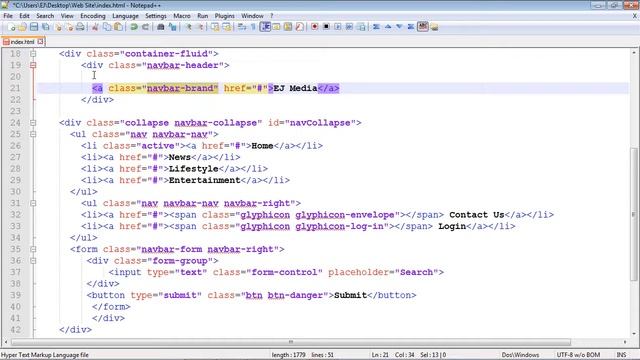
Task: Click the Playback macro toolbar icon
Action: (x=338, y=27)
